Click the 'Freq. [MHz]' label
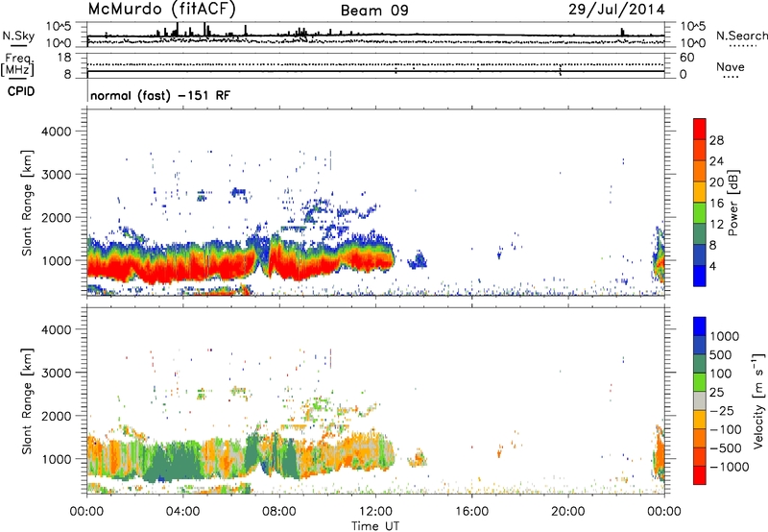The width and height of the screenshot is (768, 532). [17, 65]
